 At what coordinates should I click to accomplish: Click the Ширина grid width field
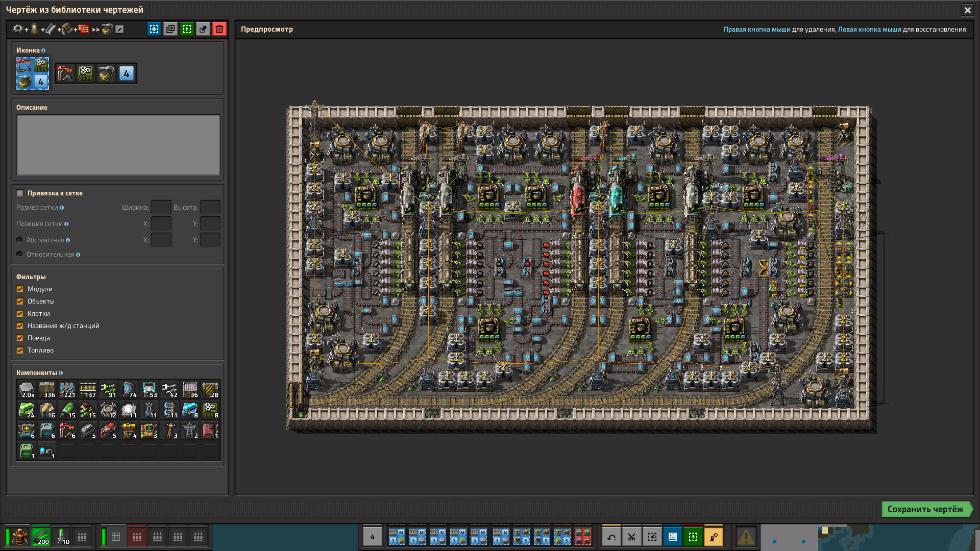[x=161, y=208]
